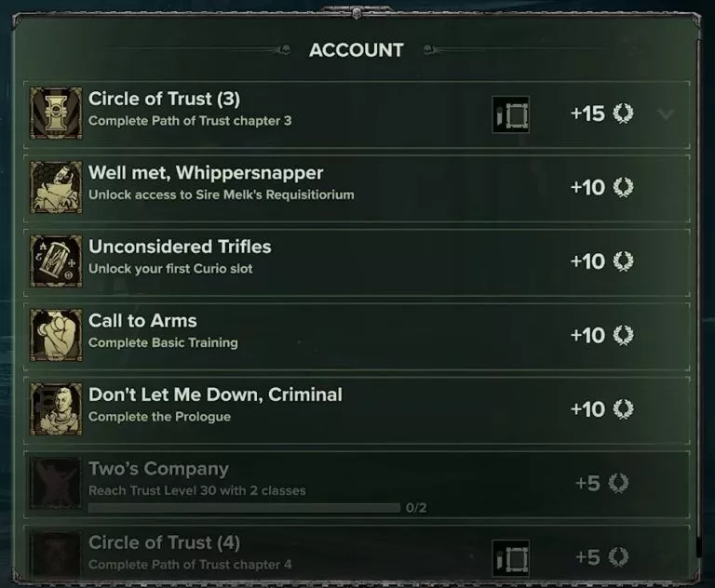Click the +5 score for Two's Company
This screenshot has height=588, width=715.
tap(588, 484)
